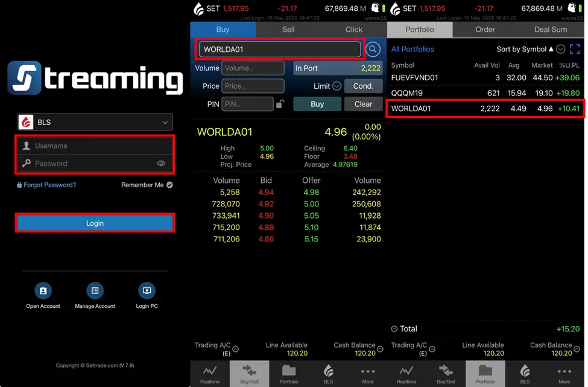Open More icon in Buy screen bottom bar
Screen dimensions: 588x387
pyautogui.click(x=367, y=374)
